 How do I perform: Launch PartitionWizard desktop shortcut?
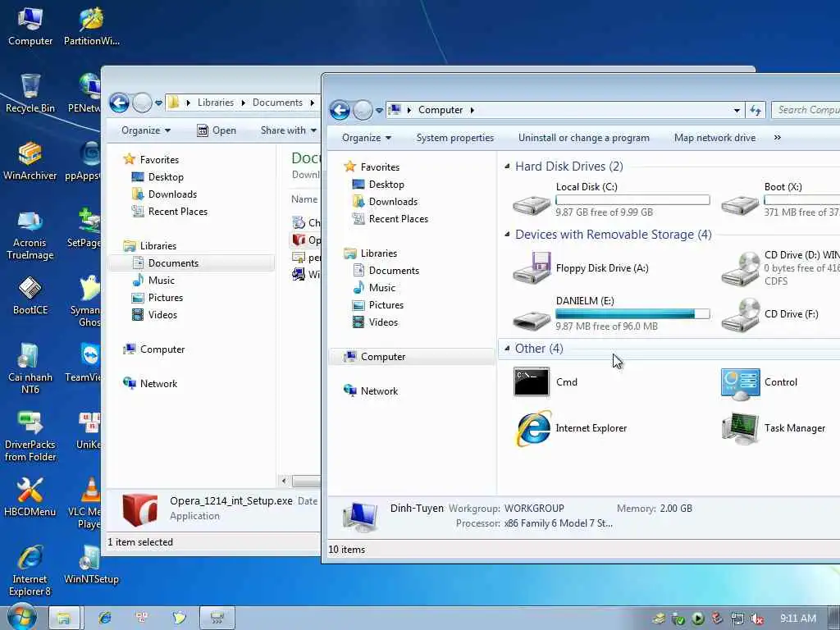point(91,27)
